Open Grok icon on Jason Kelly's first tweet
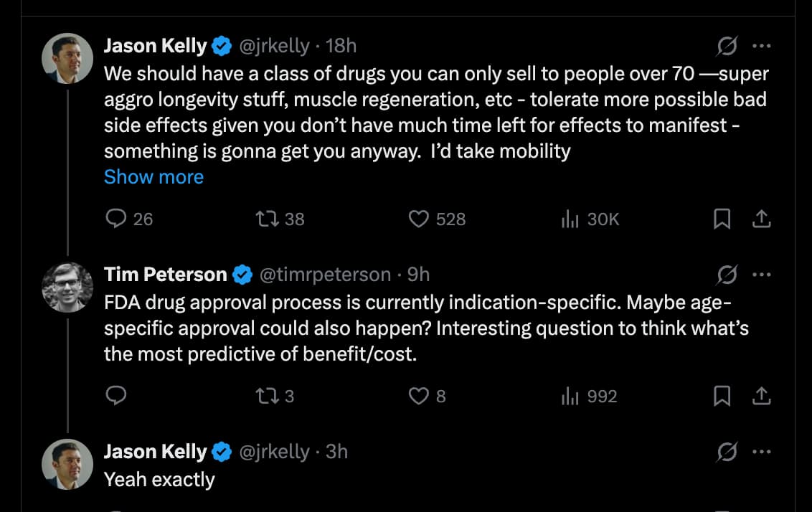The image size is (812, 512). tap(727, 47)
